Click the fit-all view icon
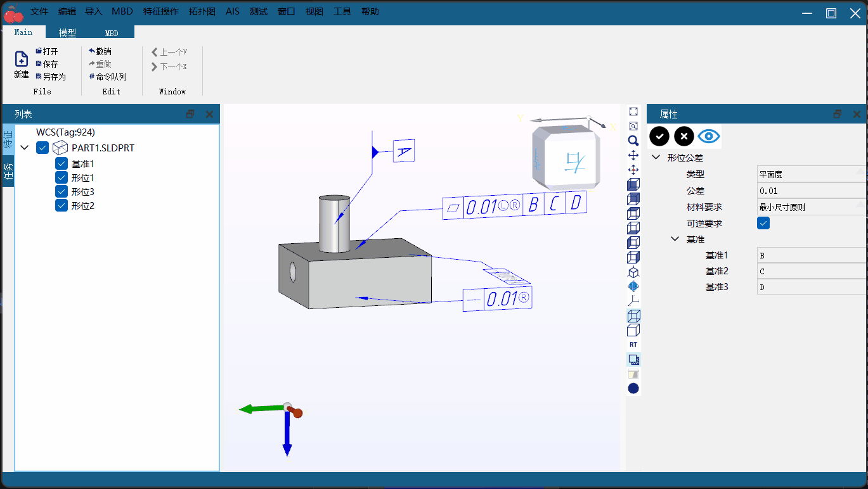 pos(633,111)
